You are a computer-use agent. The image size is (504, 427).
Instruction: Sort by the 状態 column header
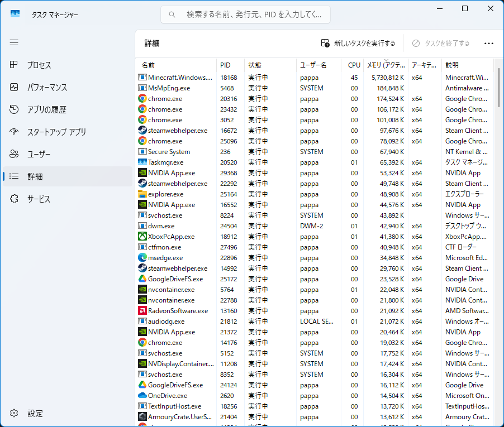[270, 65]
